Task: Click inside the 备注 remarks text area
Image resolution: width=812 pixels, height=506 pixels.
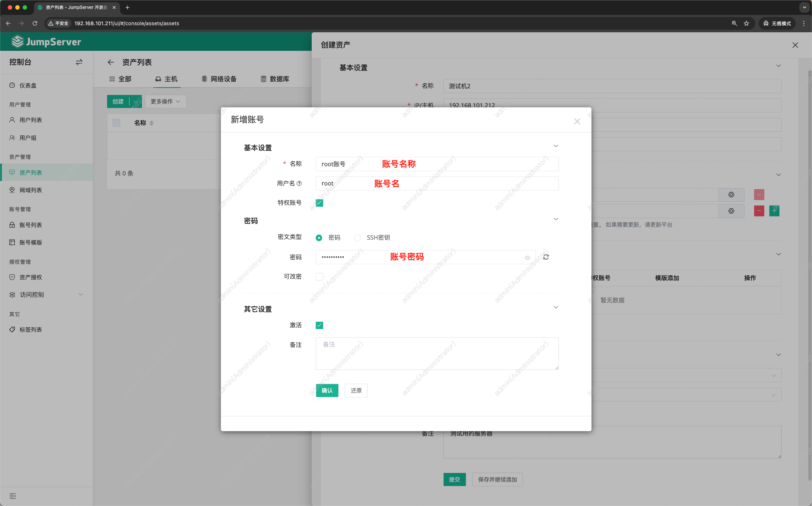Action: [x=437, y=354]
